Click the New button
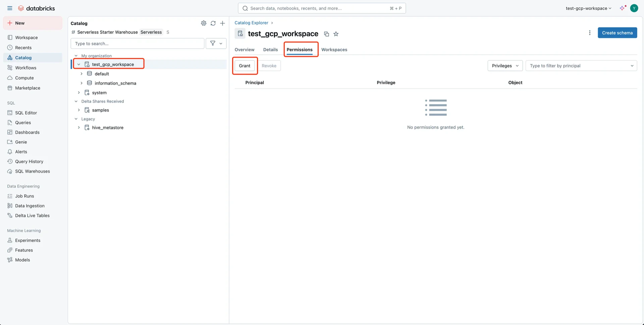644x325 pixels. (33, 23)
